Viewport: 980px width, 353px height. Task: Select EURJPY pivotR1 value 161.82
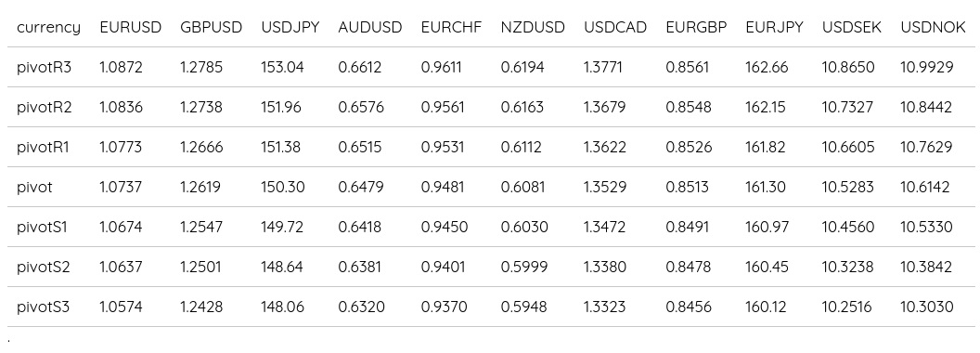[767, 147]
